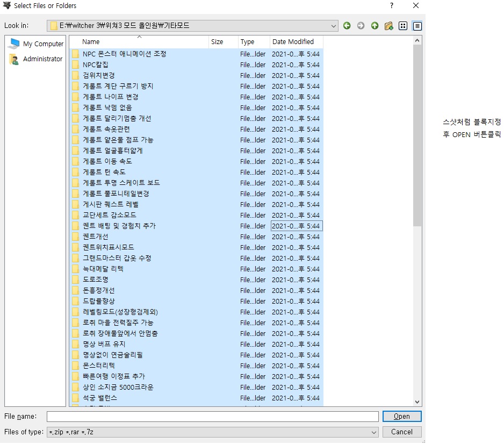Click folder icon next to '궨트개선'
This screenshot has height=444, width=504.
[76, 237]
